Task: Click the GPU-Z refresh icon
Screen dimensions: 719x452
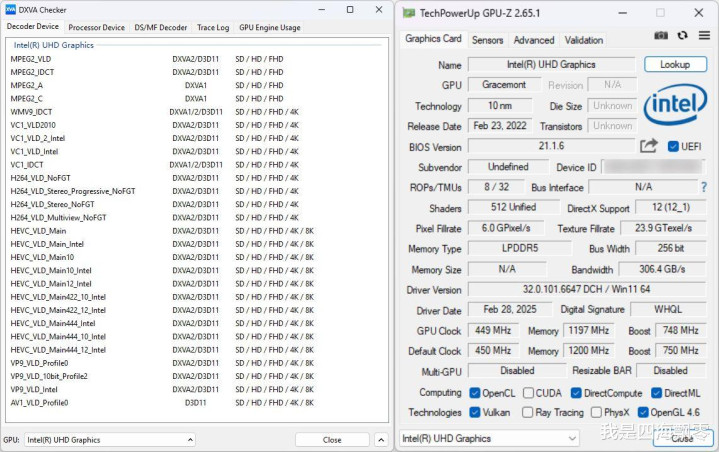Action: (x=682, y=35)
